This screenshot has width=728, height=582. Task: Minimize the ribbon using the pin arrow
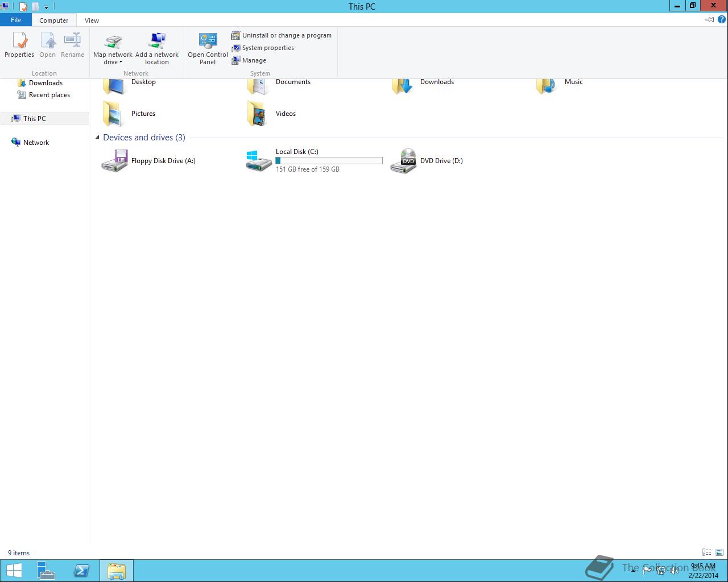(x=709, y=20)
